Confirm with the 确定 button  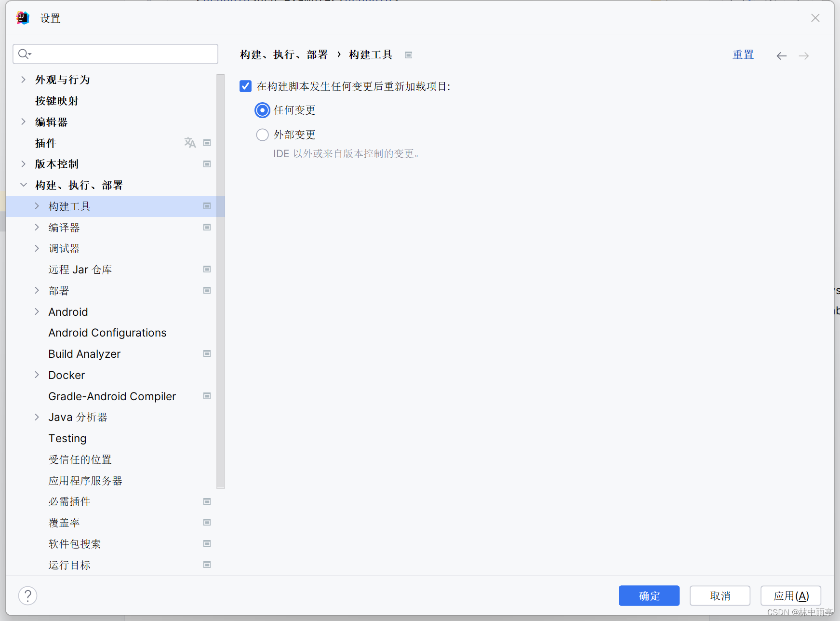(x=649, y=596)
